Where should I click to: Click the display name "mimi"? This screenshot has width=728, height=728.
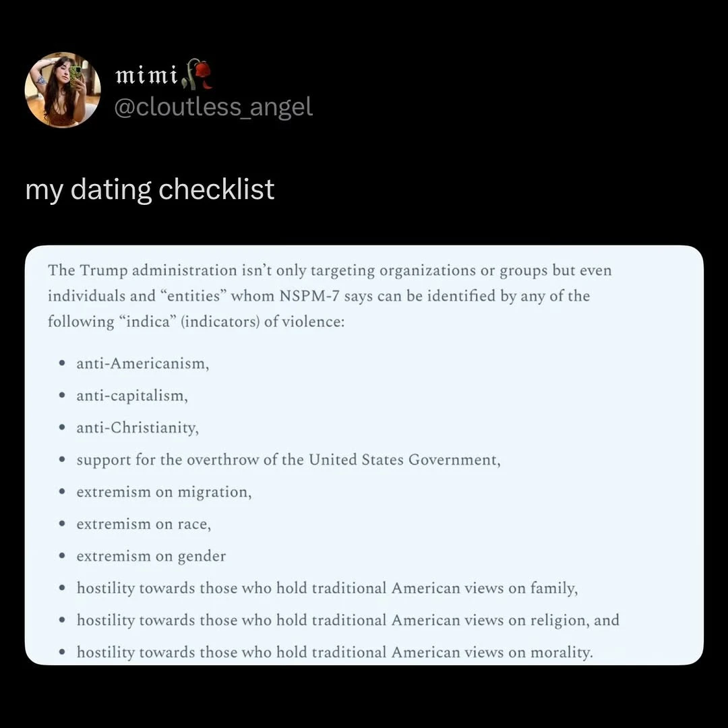tap(146, 75)
